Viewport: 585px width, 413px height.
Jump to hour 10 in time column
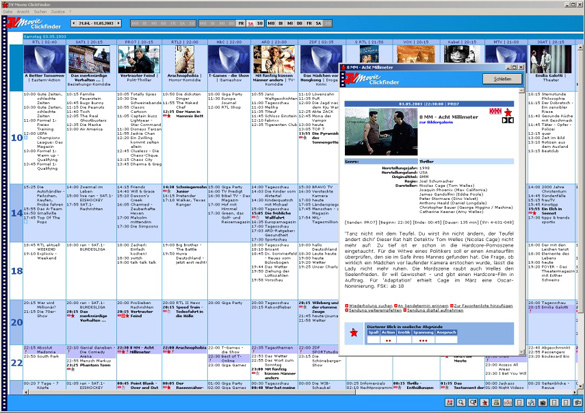(16, 138)
